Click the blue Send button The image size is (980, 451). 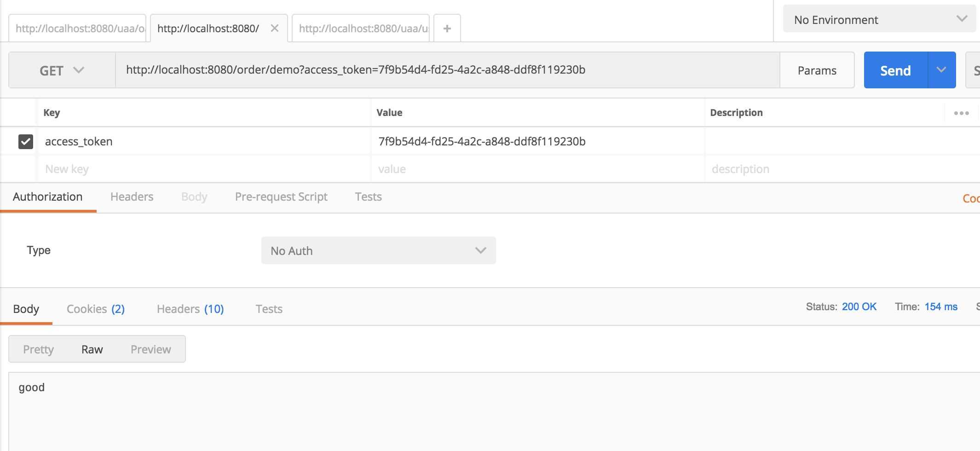[x=895, y=70]
